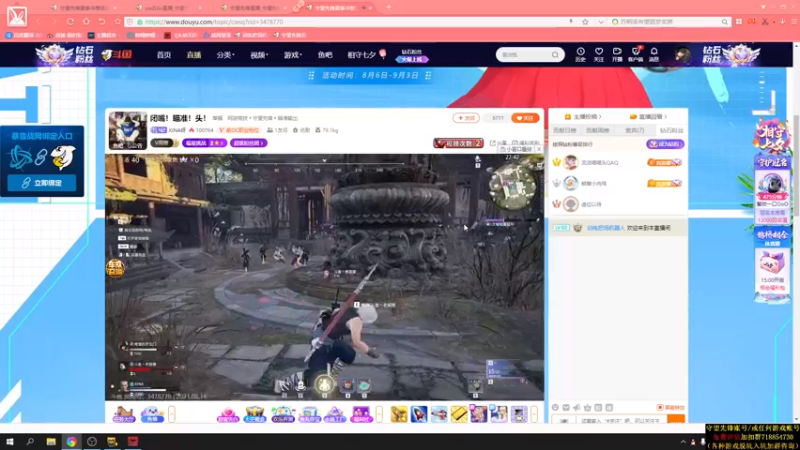800x450 pixels.
Task: Expand activity list arrow beside 福利社
Action: [379, 414]
